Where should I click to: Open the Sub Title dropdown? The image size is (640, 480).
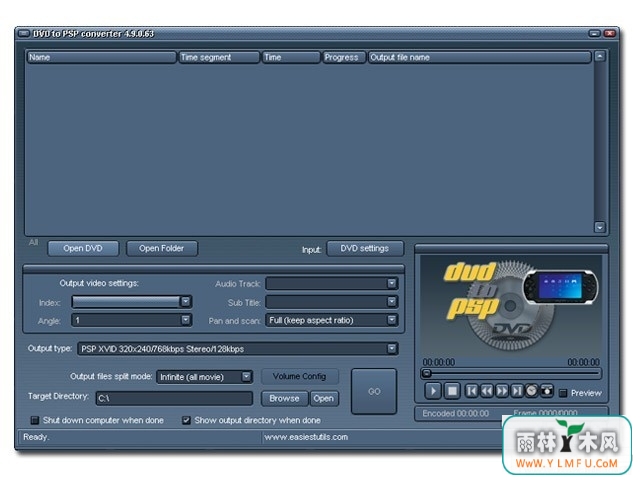point(391,302)
